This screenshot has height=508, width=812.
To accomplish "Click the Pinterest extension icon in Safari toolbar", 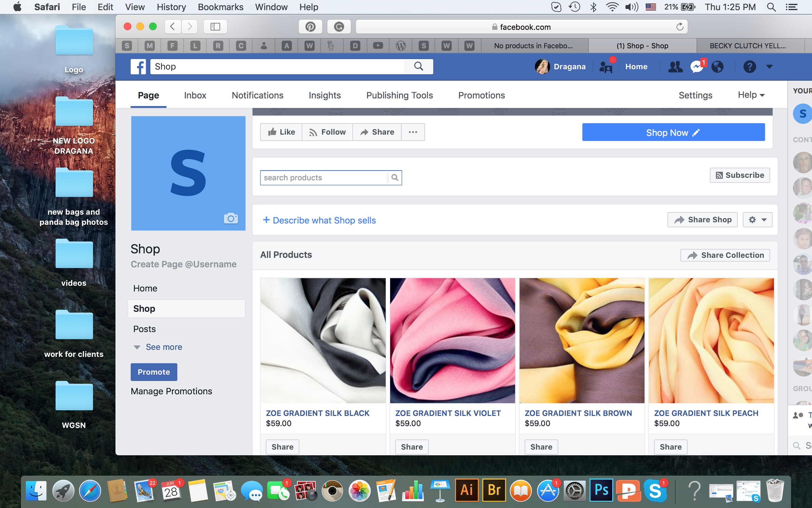I will [311, 27].
